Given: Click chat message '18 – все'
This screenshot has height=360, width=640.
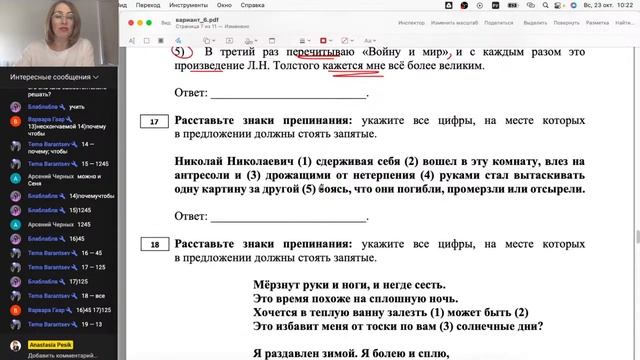Looking at the screenshot, I should click(93, 296).
